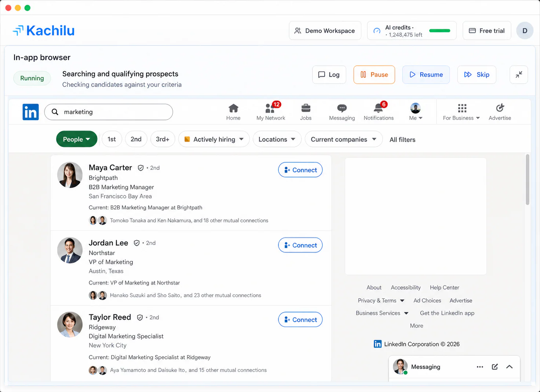
Task: Click Get the LinkedIn app link
Action: (x=447, y=313)
